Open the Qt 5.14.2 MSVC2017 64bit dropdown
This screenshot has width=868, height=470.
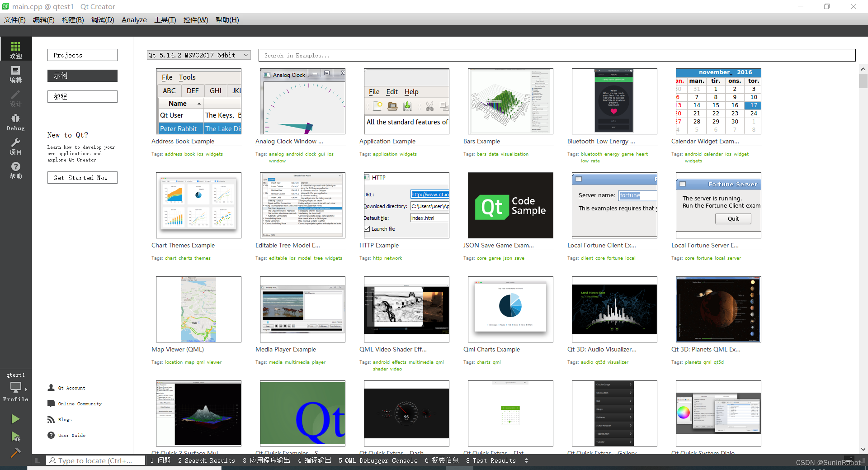198,55
